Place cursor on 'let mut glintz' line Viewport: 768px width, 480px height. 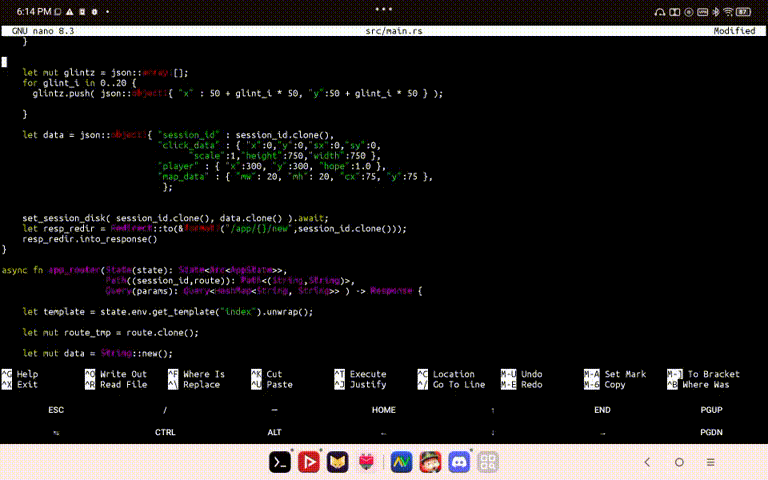(x=105, y=72)
